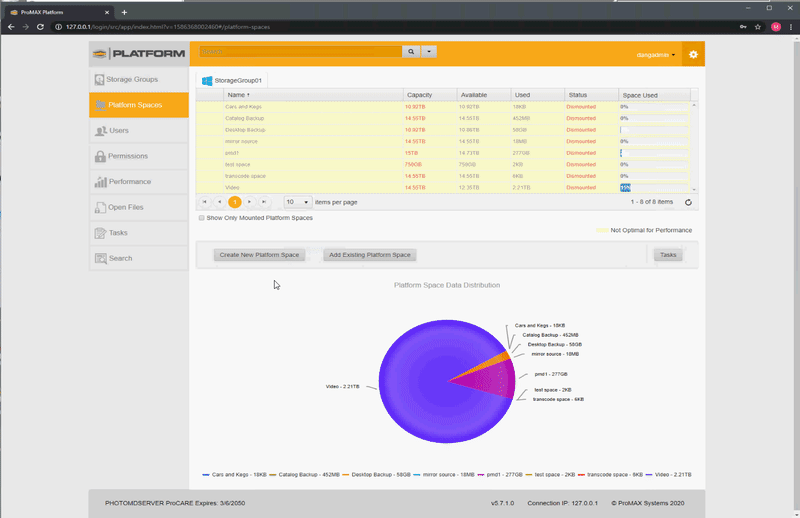Select page 1 in pager
The height and width of the screenshot is (518, 800).
coord(235,202)
